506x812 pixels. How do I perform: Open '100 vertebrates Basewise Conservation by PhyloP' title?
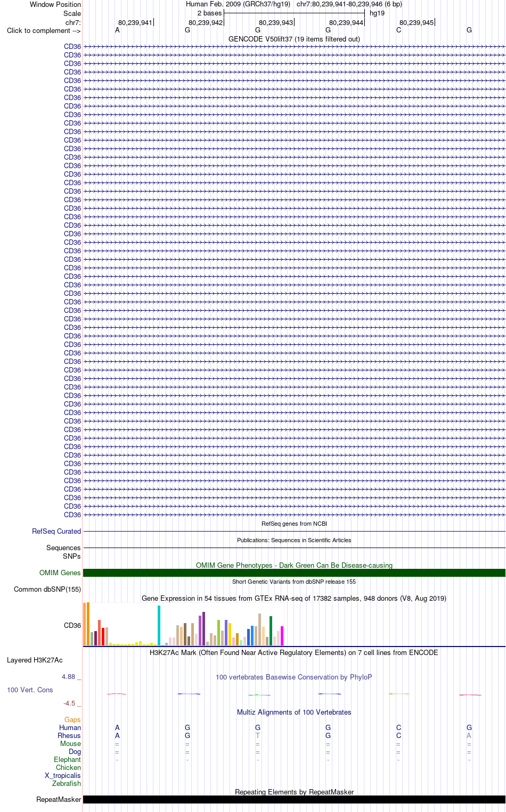point(294,677)
